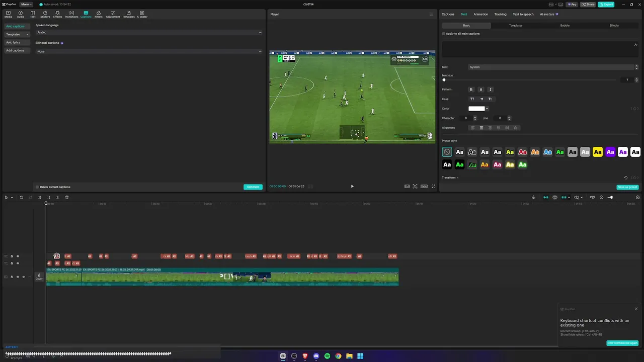Lock the top caption track
644x362 pixels.
click(x=12, y=256)
